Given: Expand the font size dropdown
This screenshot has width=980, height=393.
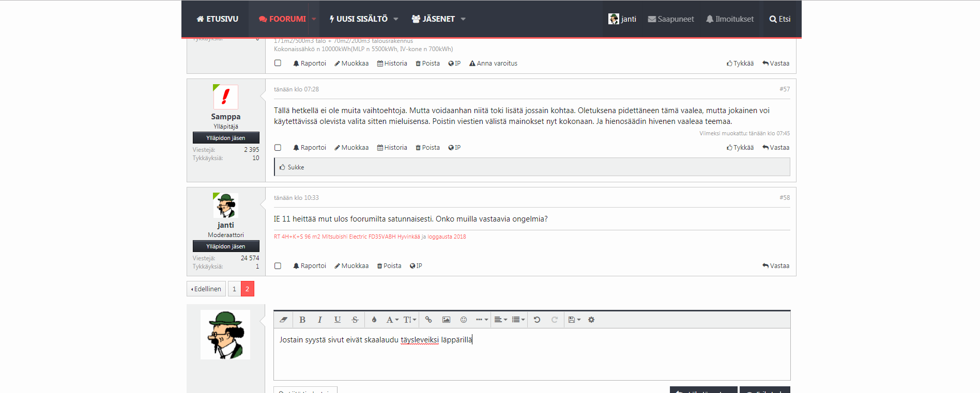Looking at the screenshot, I should (409, 320).
